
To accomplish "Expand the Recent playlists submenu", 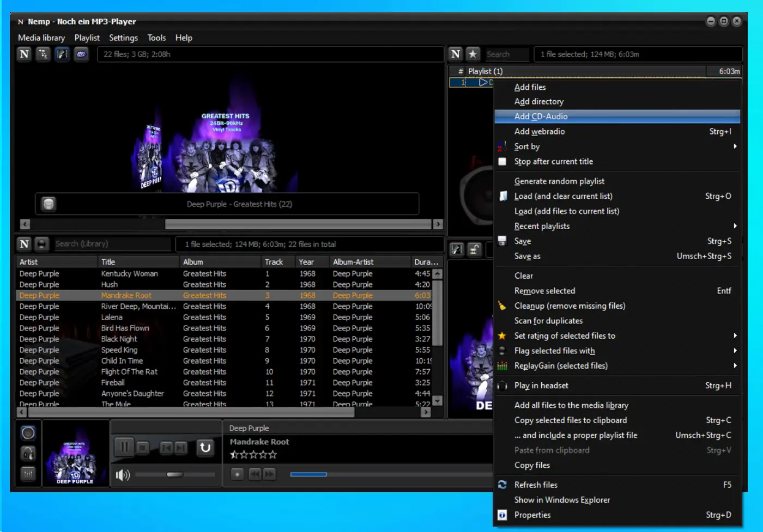I will pyautogui.click(x=617, y=226).
